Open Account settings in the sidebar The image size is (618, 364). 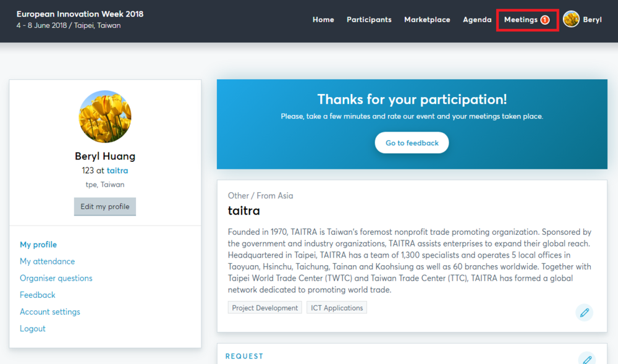[50, 312]
